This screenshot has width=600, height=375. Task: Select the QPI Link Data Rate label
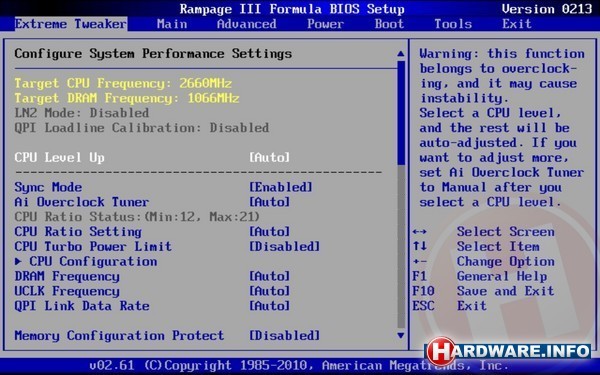[82, 306]
